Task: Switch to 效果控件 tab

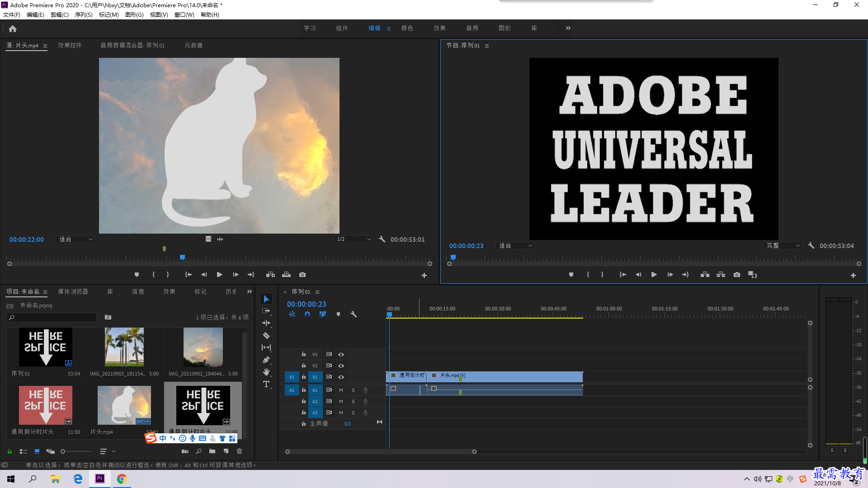Action: click(70, 45)
